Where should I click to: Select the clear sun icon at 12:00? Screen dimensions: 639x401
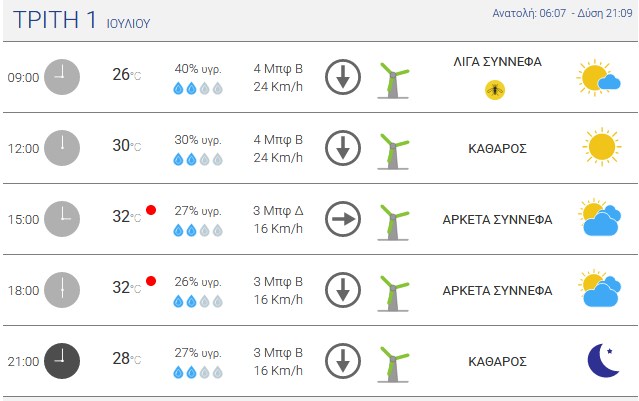pos(602,147)
